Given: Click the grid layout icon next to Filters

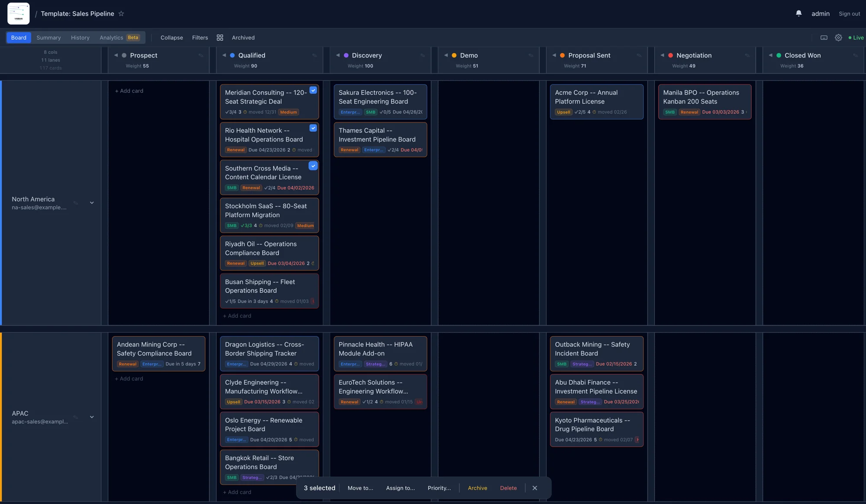Looking at the screenshot, I should click(x=220, y=38).
